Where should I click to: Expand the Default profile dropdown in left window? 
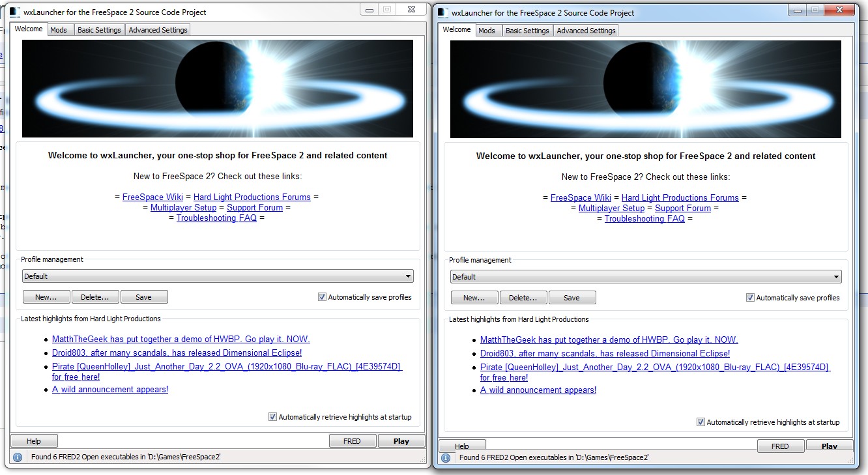[x=218, y=276]
